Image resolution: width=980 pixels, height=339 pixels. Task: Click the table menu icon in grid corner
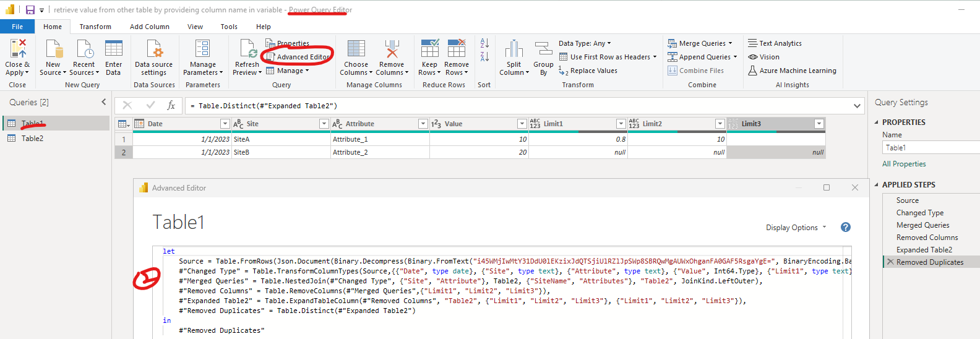click(x=124, y=124)
